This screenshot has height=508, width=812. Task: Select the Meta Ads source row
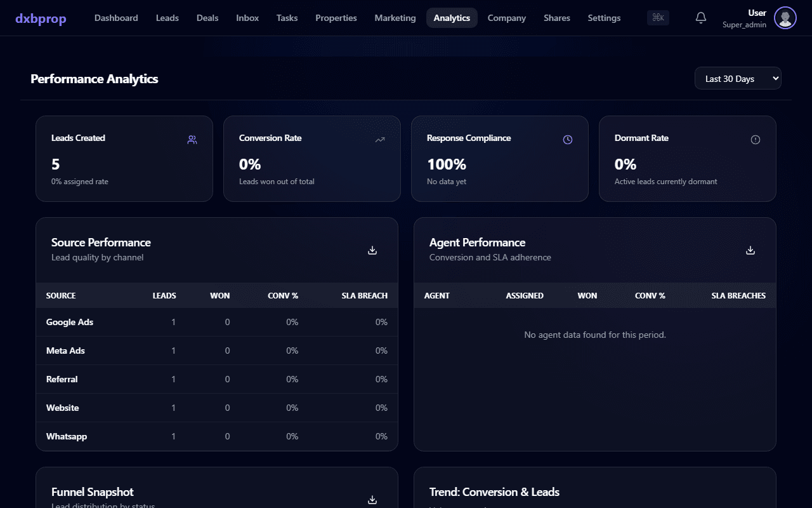pyautogui.click(x=217, y=351)
